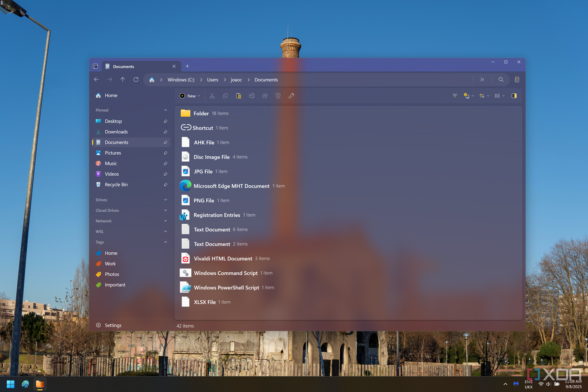Navigate back with the left arrow
588x392 pixels.
[96, 80]
